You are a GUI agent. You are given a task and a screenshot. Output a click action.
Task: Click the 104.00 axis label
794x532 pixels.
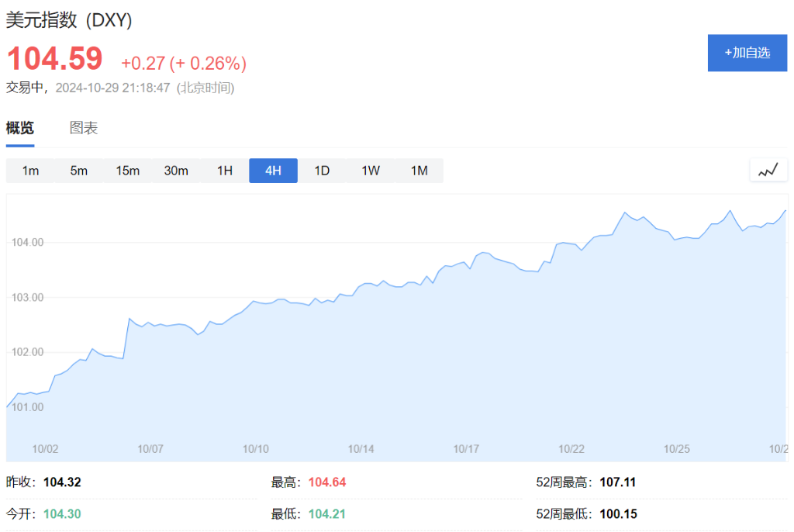tap(27, 242)
